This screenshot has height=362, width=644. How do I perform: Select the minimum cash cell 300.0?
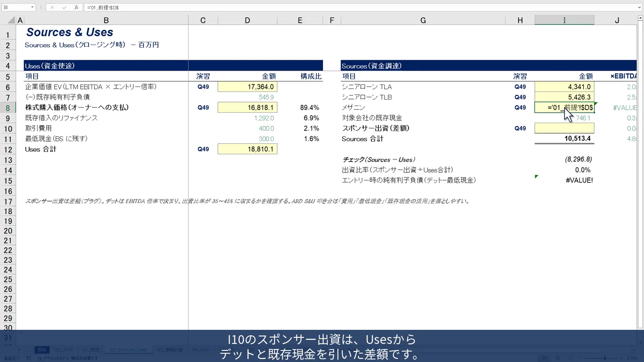(248, 139)
